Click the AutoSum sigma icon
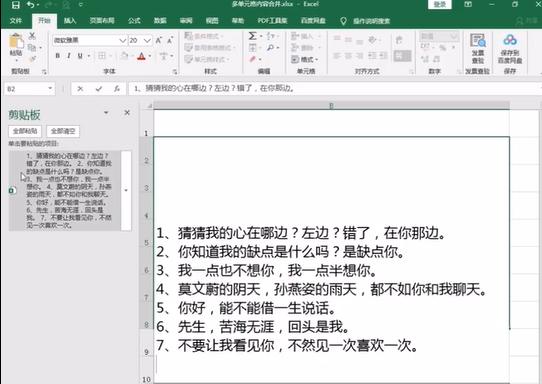Viewport: 542px width, 384px height. click(253, 36)
